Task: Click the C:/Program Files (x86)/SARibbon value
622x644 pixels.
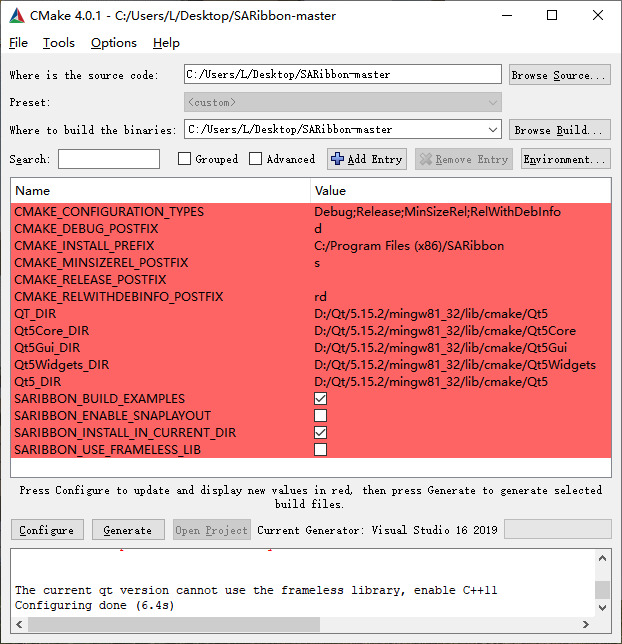Action: tap(409, 246)
